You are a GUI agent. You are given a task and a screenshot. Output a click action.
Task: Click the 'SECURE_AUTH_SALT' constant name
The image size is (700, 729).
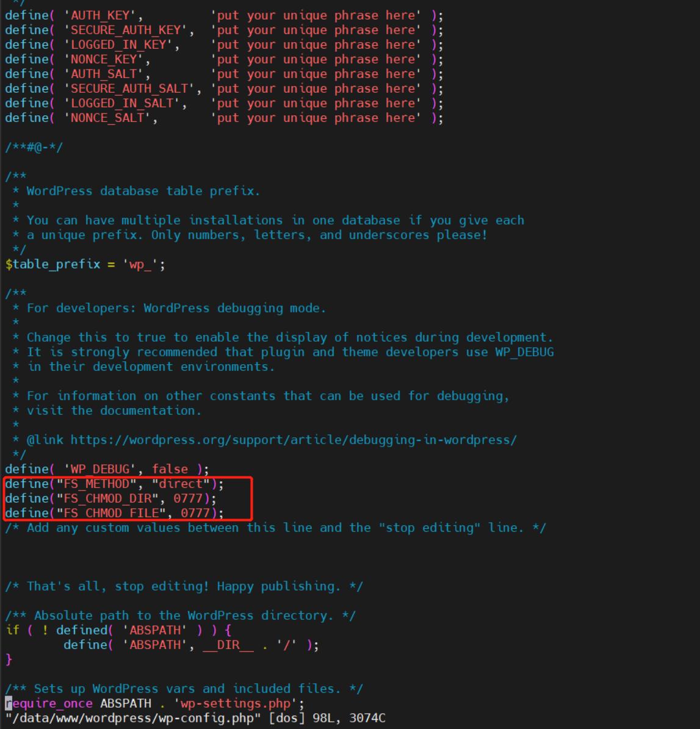click(129, 89)
